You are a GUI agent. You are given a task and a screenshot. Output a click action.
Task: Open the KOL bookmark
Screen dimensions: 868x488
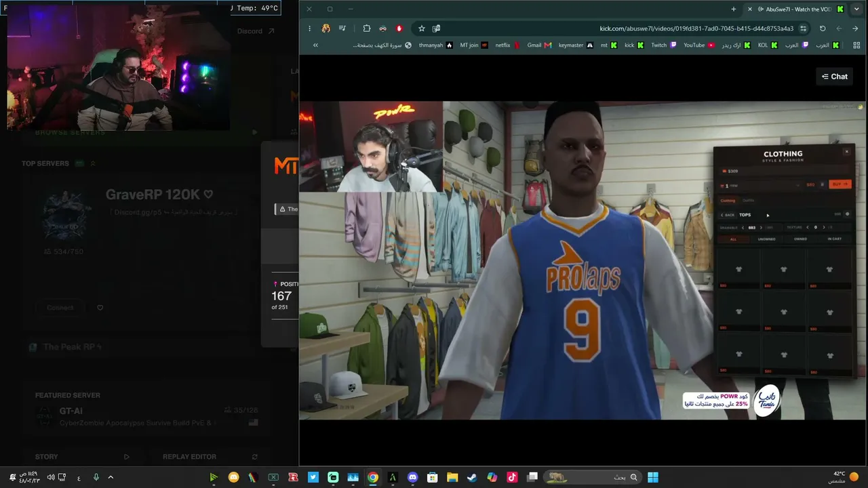tap(768, 45)
